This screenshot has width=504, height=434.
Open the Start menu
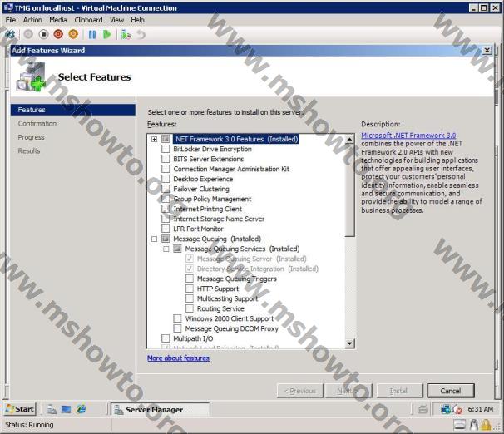(x=20, y=409)
